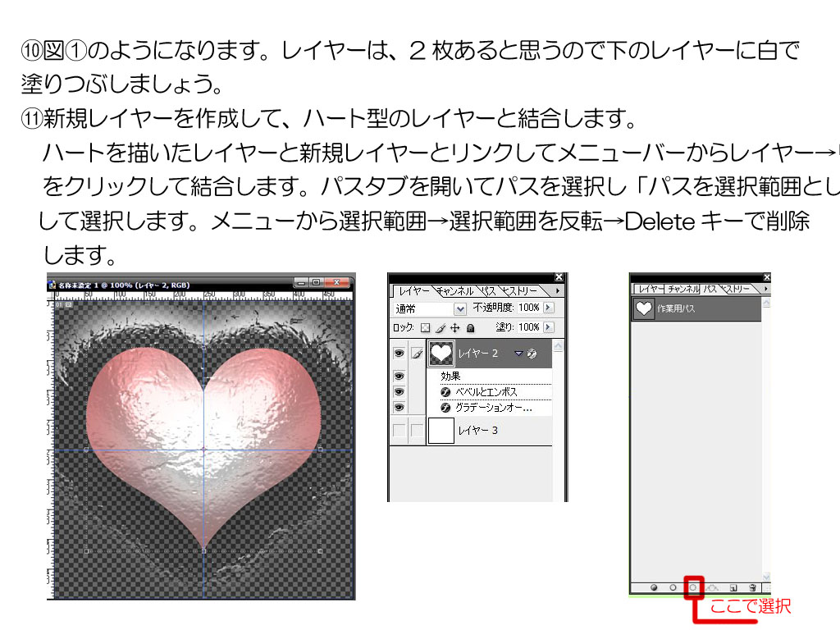Image resolution: width=840 pixels, height=630 pixels.
Task: Delete the current path with the trash icon
Action: click(x=752, y=587)
